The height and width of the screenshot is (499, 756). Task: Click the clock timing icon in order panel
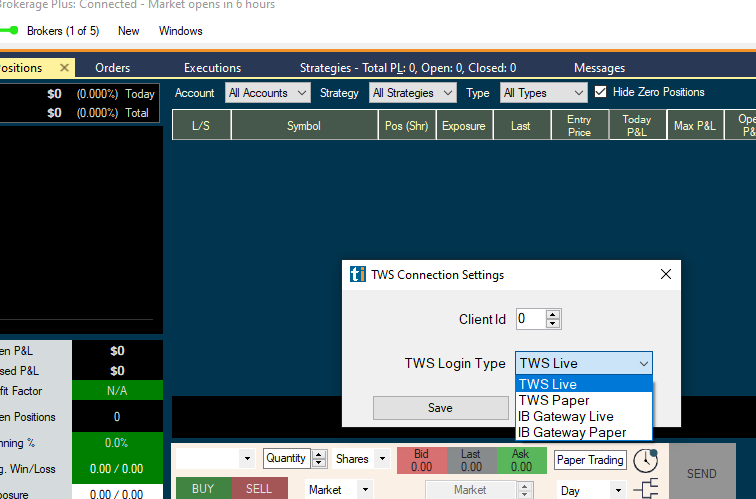pos(645,460)
